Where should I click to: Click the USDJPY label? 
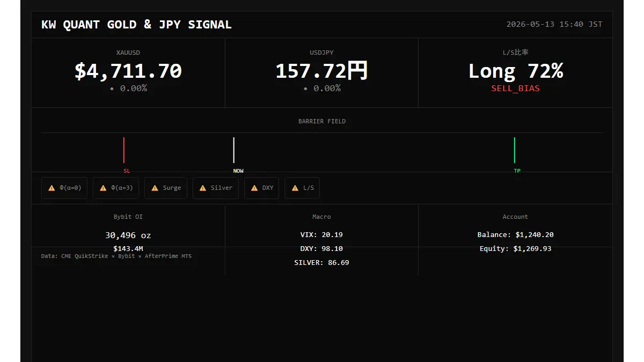pos(321,53)
